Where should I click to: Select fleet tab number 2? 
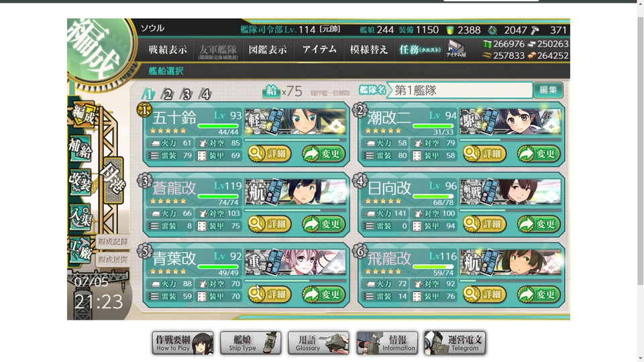(167, 95)
